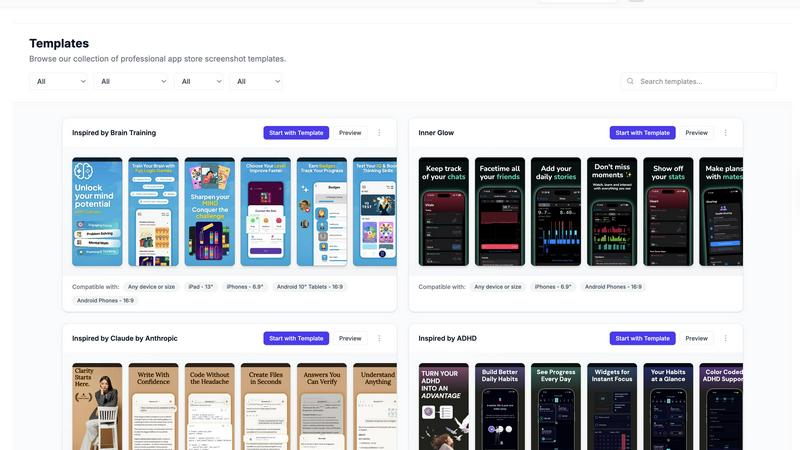The height and width of the screenshot is (450, 800).
Task: Open 'Train Your Brain' screenshot thumbnail
Action: point(153,212)
